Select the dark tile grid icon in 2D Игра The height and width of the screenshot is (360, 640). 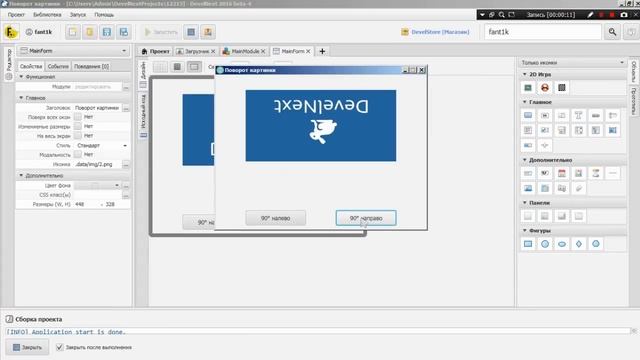[x=562, y=88]
